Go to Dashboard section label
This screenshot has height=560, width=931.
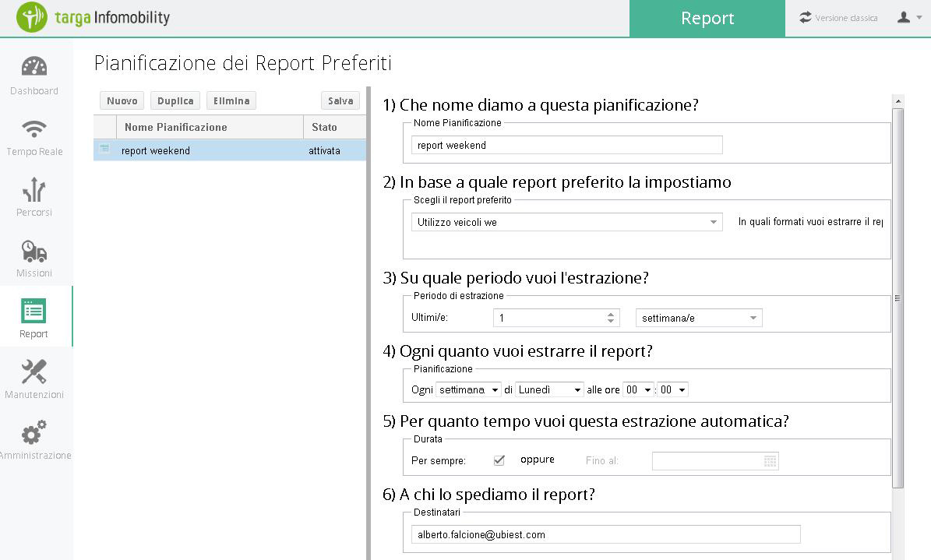tap(34, 91)
